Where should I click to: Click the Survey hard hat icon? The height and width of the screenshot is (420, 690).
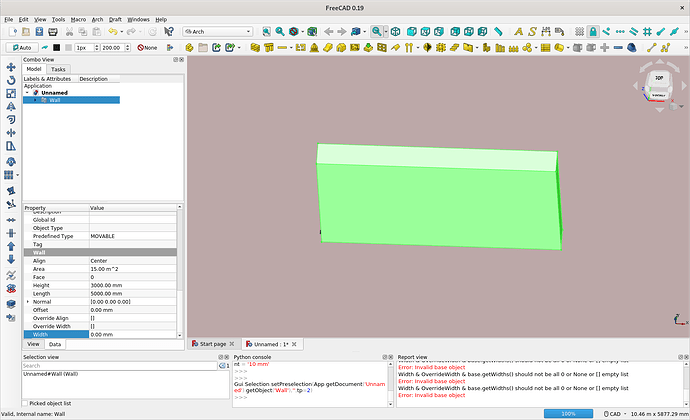click(x=632, y=48)
